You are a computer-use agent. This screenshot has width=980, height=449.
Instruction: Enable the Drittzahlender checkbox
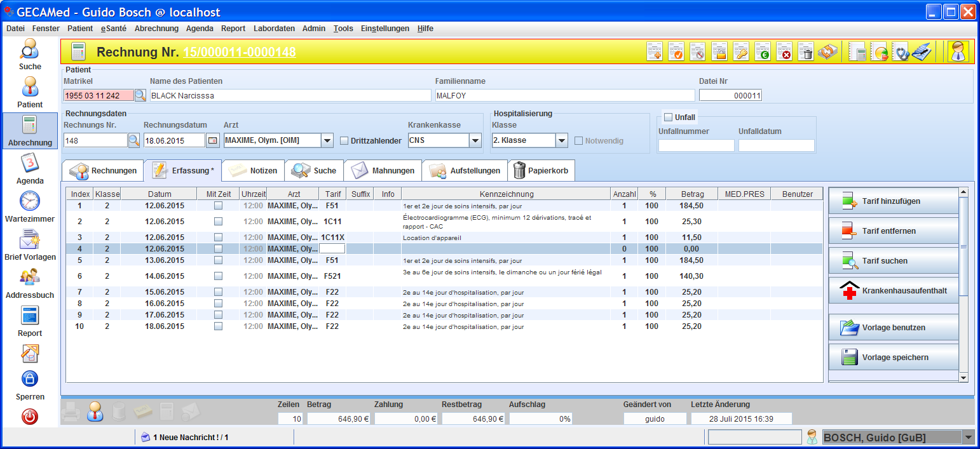coord(344,141)
